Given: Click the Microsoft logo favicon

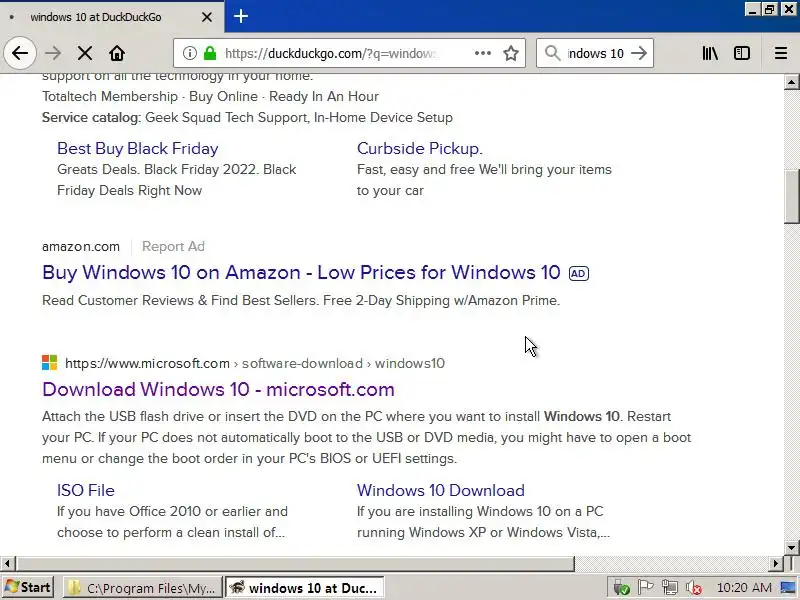Looking at the screenshot, I should tap(49, 363).
